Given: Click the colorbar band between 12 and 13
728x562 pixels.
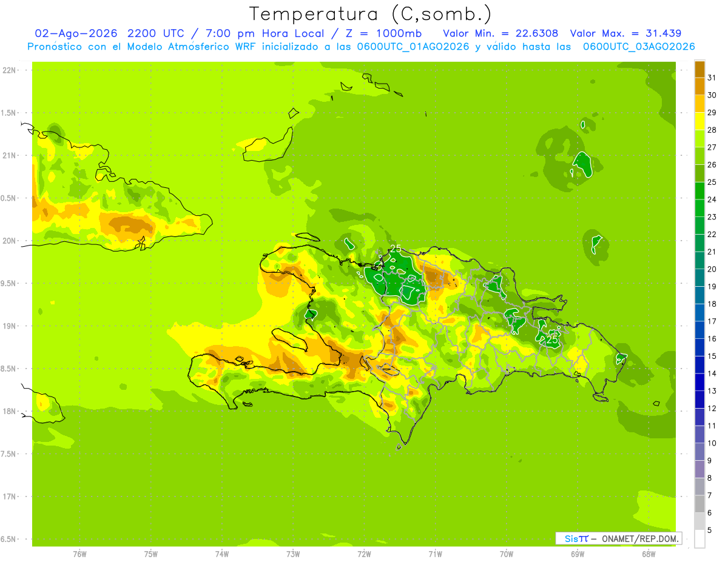Looking at the screenshot, I should (699, 400).
